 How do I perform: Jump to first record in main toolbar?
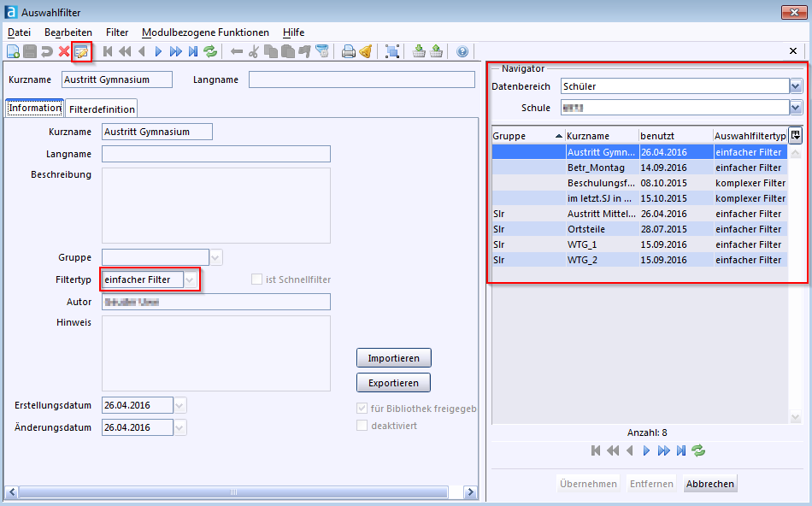[x=108, y=51]
